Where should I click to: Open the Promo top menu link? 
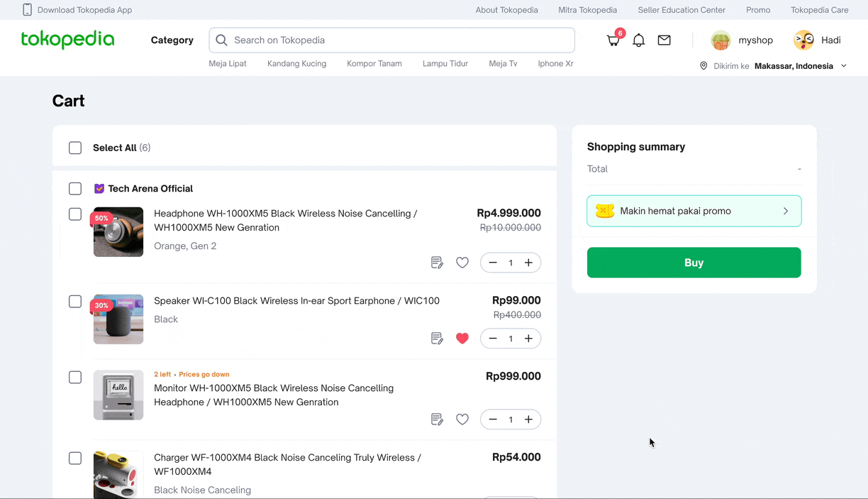point(758,10)
